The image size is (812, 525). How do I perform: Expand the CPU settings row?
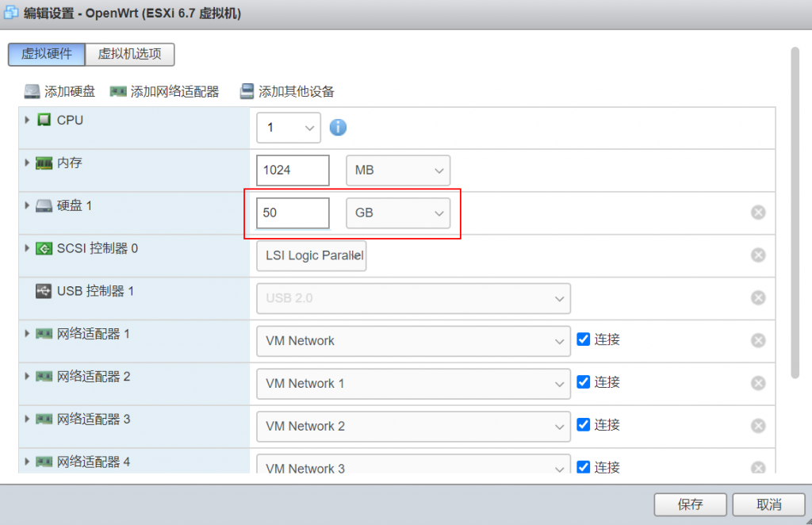[x=27, y=120]
